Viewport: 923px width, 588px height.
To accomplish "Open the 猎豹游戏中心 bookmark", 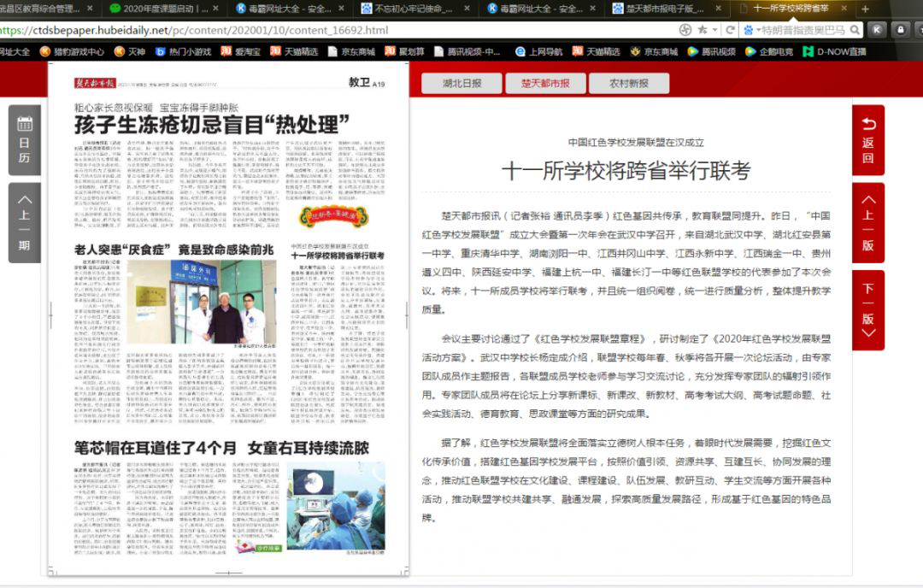I will point(72,51).
